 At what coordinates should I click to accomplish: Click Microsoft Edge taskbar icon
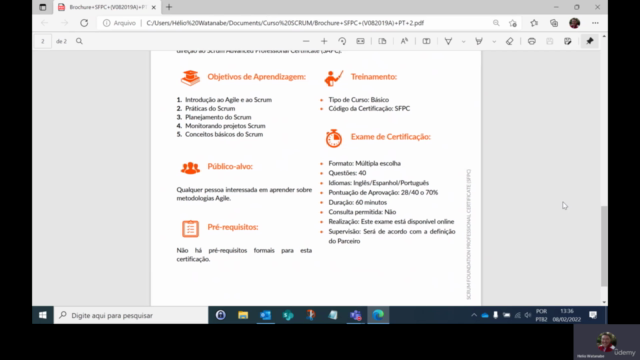(378, 315)
